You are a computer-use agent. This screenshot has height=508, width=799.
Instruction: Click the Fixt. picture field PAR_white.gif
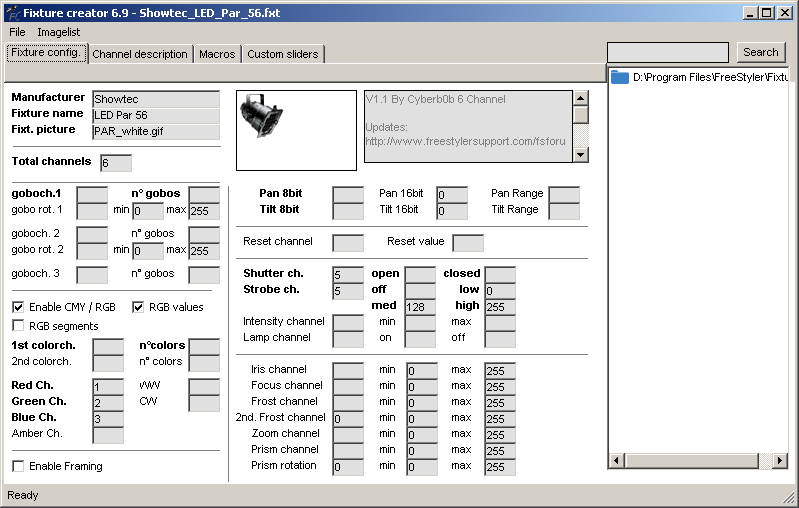pyautogui.click(x=156, y=131)
